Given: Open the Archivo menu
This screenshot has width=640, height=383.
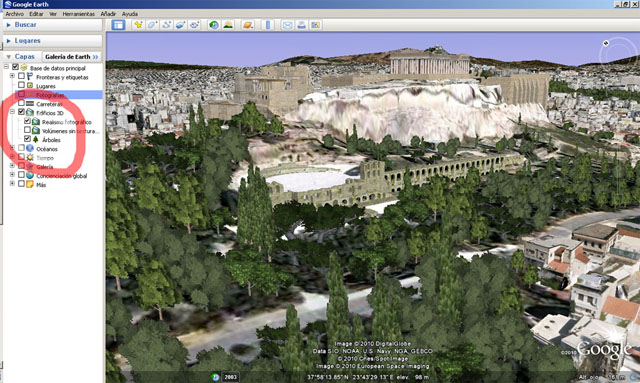Looking at the screenshot, I should tap(14, 14).
